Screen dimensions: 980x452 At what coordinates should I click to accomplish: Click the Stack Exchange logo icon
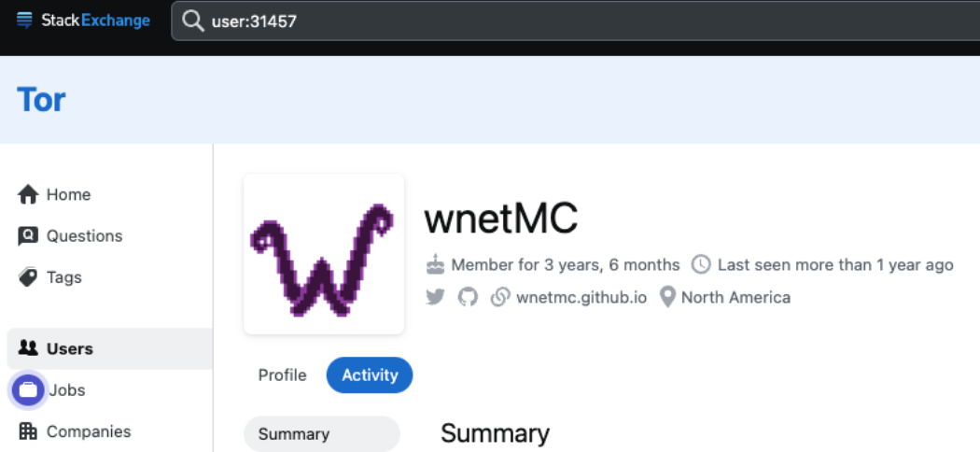pyautogui.click(x=25, y=21)
